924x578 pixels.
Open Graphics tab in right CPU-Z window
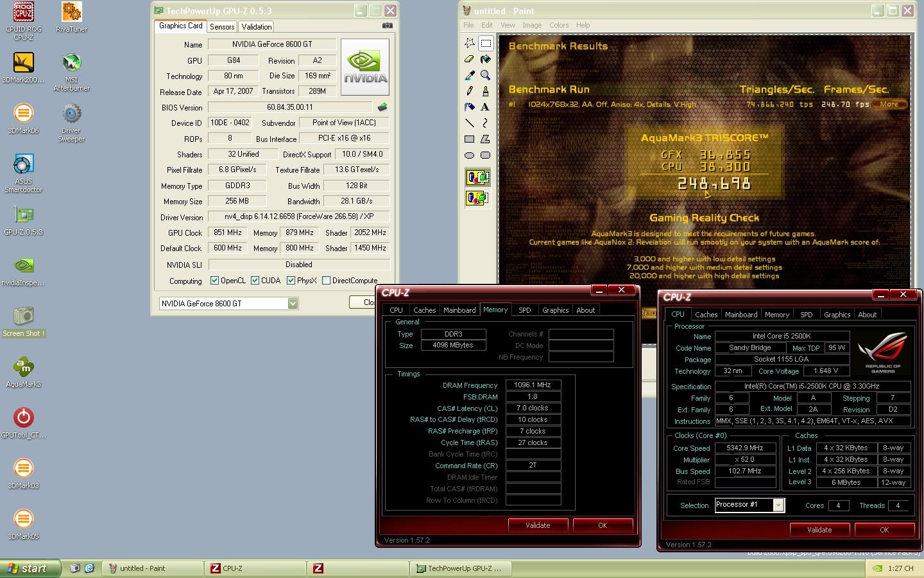(x=837, y=315)
